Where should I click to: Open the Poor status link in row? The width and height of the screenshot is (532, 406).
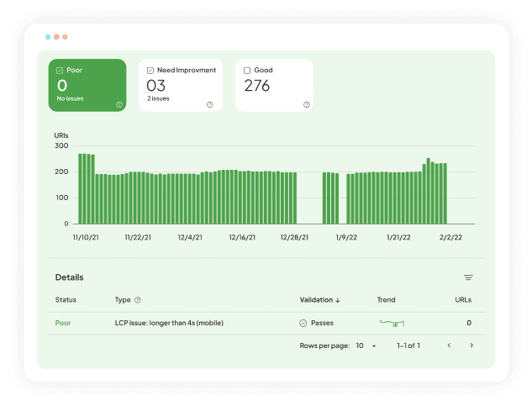click(x=63, y=323)
